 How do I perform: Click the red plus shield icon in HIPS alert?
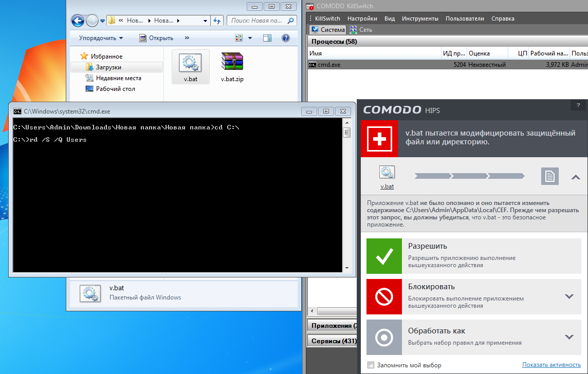(379, 139)
